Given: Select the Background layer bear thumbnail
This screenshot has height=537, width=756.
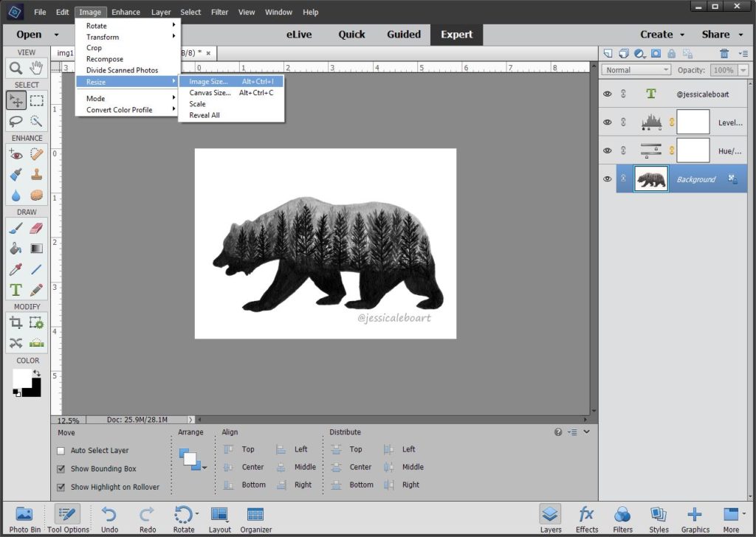Looking at the screenshot, I should tap(651, 179).
